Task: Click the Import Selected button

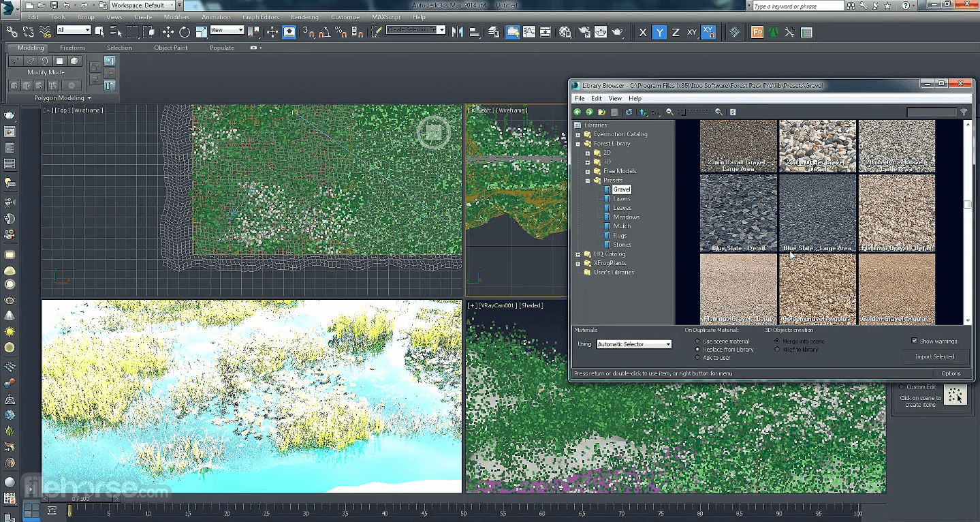Action: point(934,356)
